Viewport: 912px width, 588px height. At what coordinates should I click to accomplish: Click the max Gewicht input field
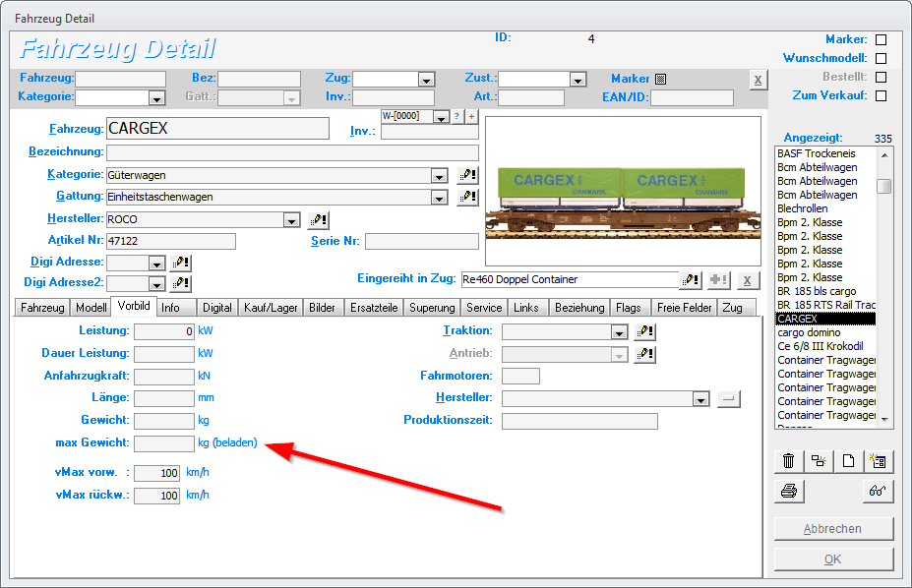pos(164,443)
